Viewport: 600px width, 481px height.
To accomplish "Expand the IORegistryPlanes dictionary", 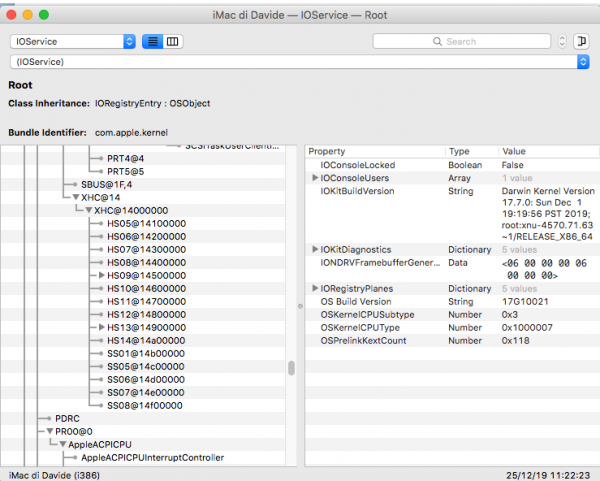I will (315, 288).
